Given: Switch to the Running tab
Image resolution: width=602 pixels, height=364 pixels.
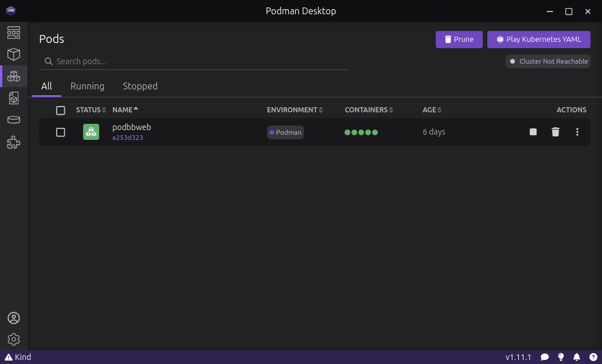Looking at the screenshot, I should pos(87,86).
